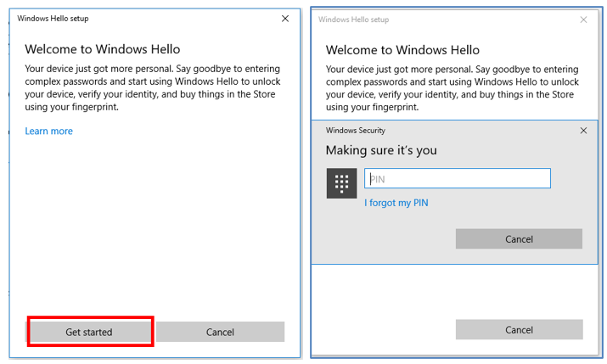Click 'Windows Hello setup' title in left window
Screen dimensions: 607x364
[53, 18]
